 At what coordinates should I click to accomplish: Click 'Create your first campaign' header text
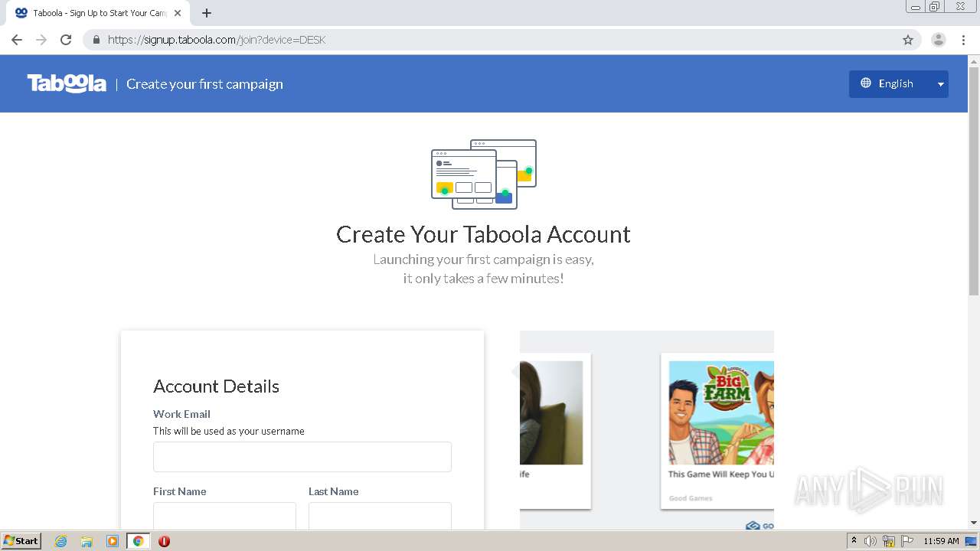pos(204,84)
